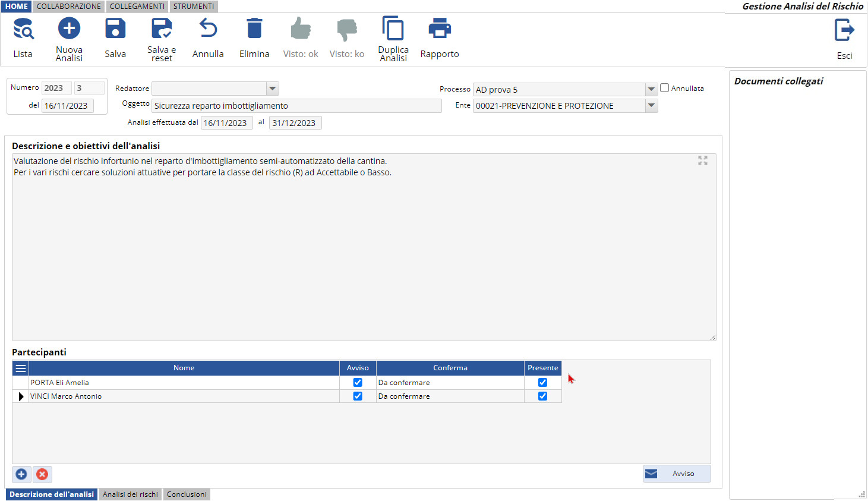Viewport: 868px width, 501px height.
Task: Click the Salva floppy disk icon
Action: click(115, 29)
